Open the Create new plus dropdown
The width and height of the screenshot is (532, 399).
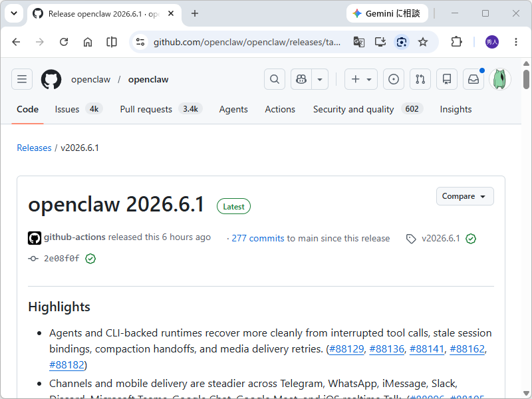click(361, 79)
